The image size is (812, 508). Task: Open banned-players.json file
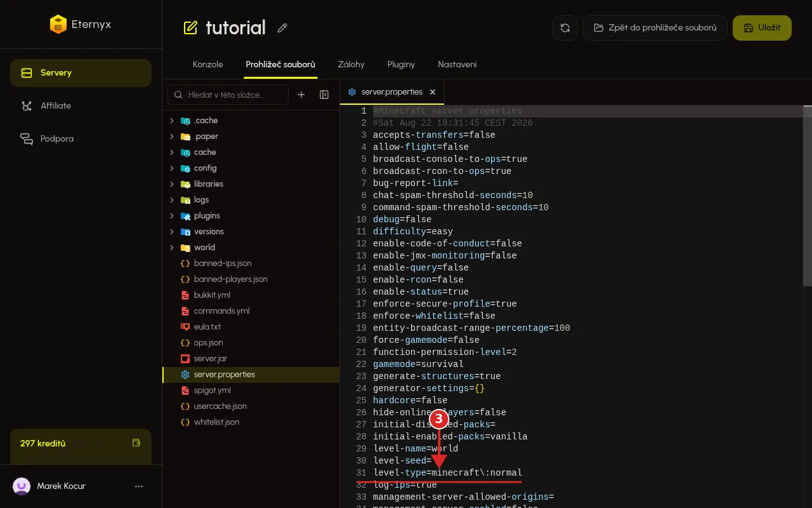click(251, 279)
